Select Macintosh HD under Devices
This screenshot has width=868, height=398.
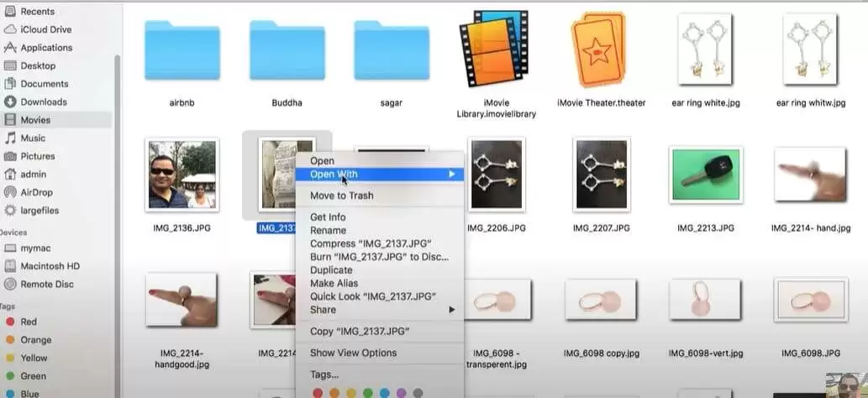pyautogui.click(x=50, y=266)
